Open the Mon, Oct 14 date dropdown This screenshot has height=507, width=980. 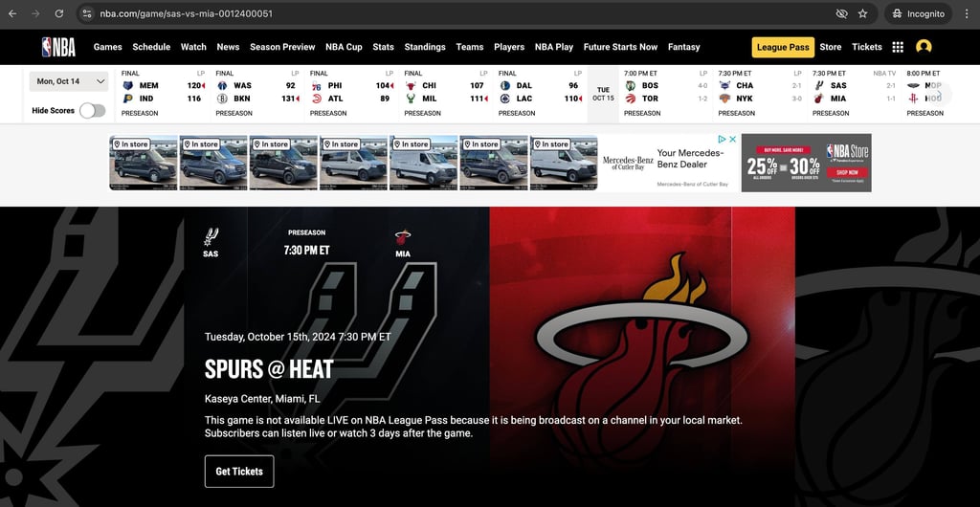tap(69, 81)
